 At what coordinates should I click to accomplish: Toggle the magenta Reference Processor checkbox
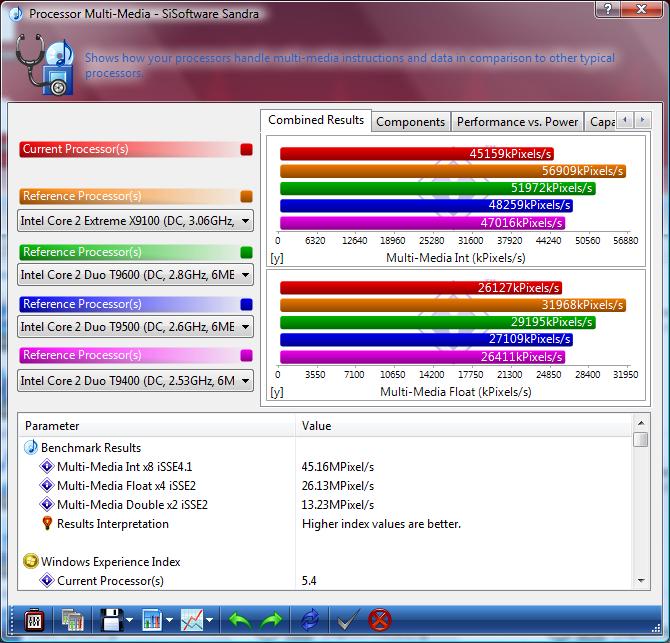[x=247, y=355]
